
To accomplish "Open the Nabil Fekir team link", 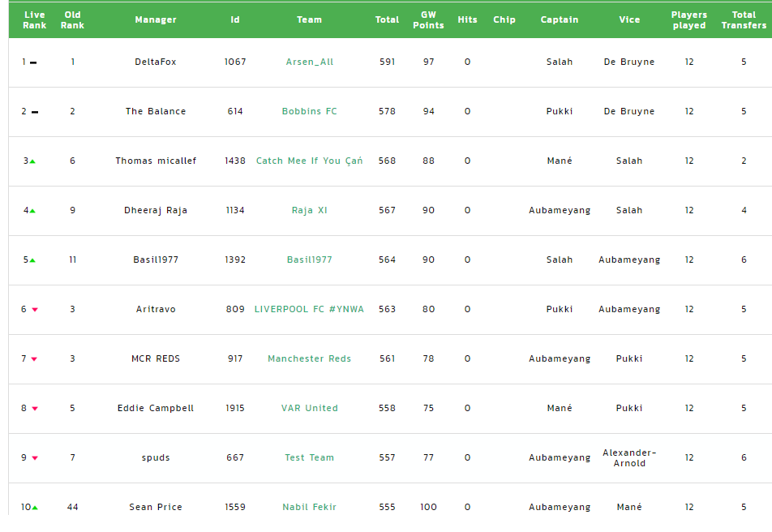I will point(309,507).
